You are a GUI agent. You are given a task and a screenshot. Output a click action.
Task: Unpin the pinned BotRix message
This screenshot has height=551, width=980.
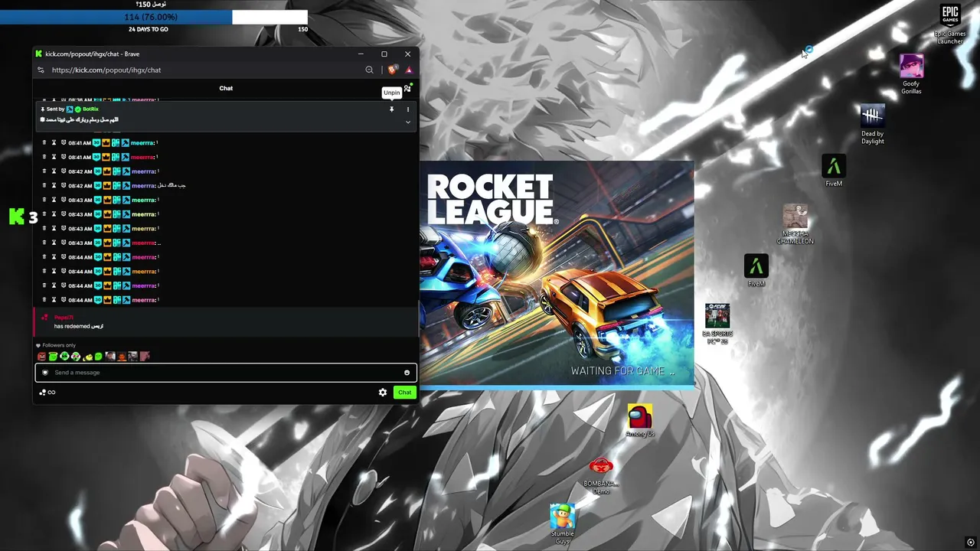click(x=391, y=109)
